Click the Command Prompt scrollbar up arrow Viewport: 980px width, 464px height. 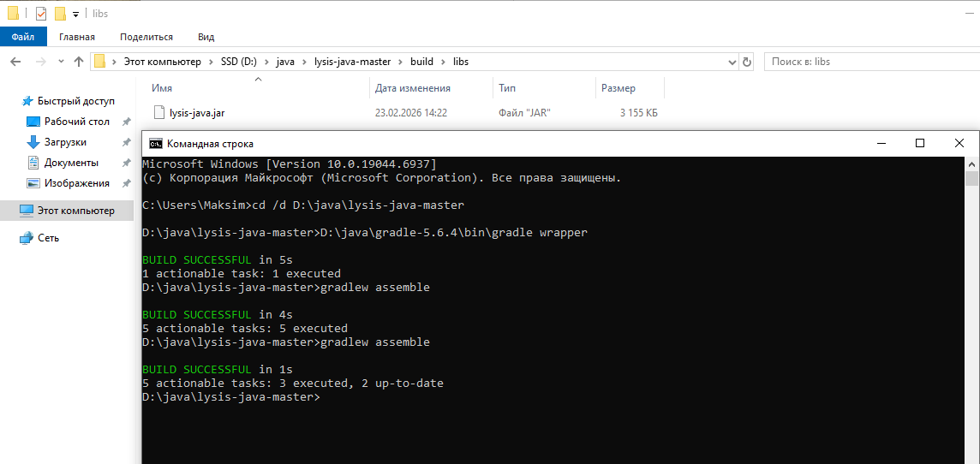coord(971,164)
